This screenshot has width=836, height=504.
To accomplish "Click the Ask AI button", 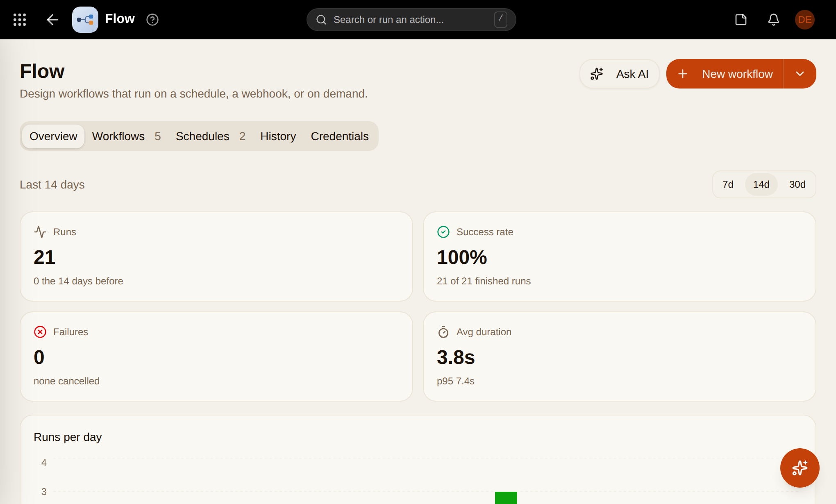I will click(620, 74).
